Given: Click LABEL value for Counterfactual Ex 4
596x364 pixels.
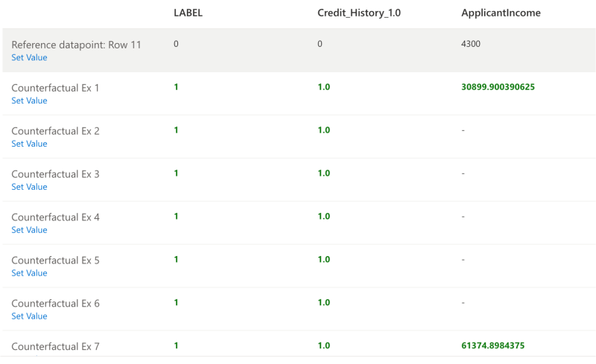Looking at the screenshot, I should coord(176,216).
